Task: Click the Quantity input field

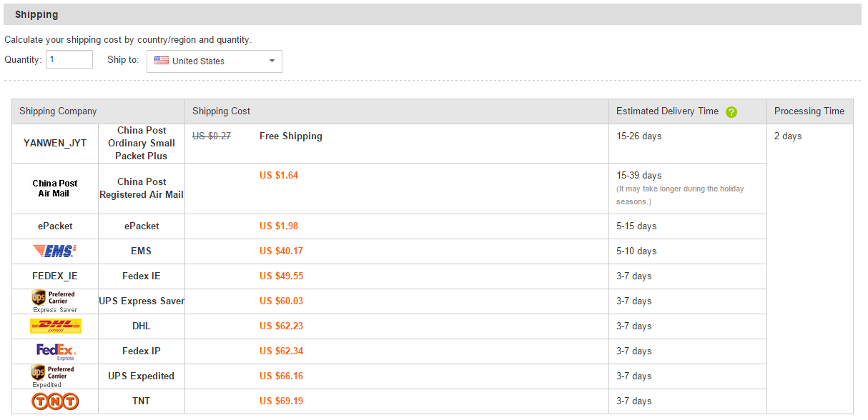Action: click(69, 59)
